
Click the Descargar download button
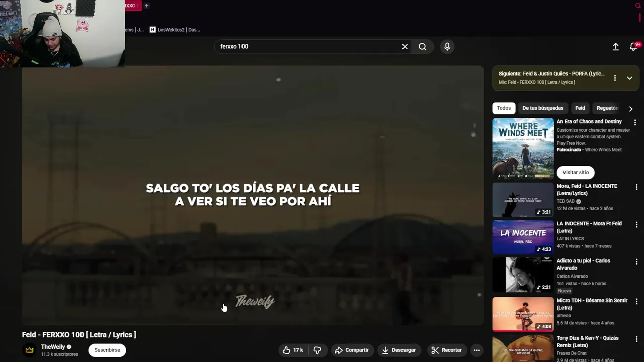(398, 350)
